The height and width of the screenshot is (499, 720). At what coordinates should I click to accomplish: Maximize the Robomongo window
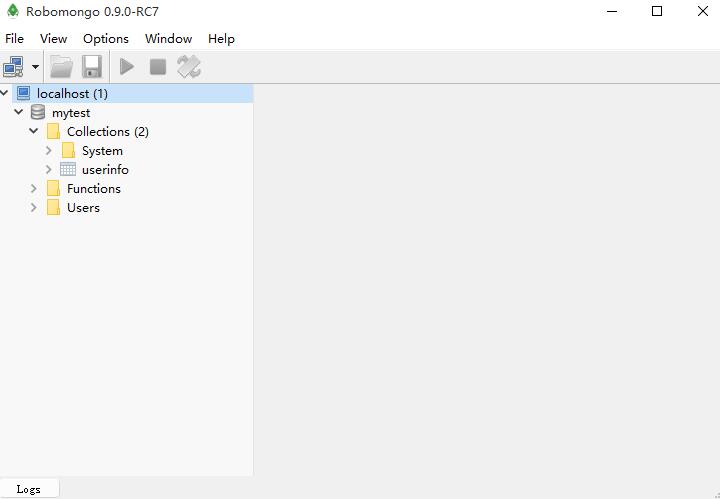tap(657, 11)
